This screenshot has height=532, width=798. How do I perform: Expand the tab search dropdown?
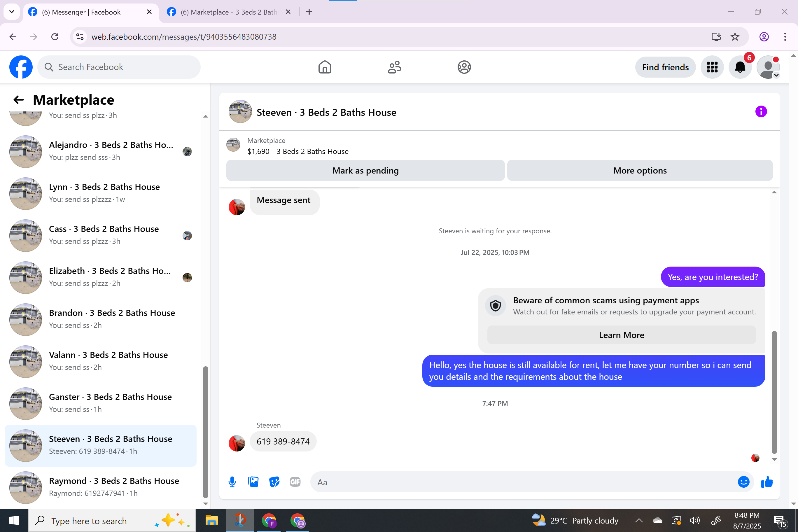[x=12, y=12]
